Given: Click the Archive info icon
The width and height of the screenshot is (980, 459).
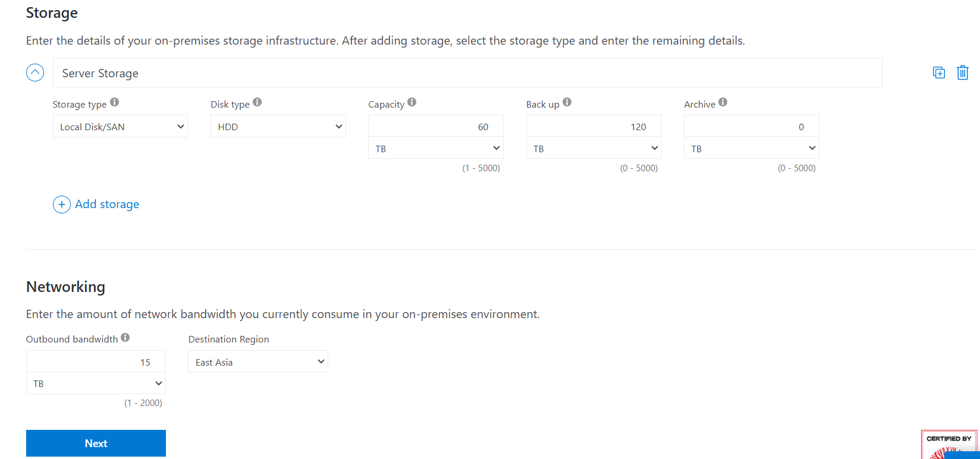Looking at the screenshot, I should click(723, 102).
